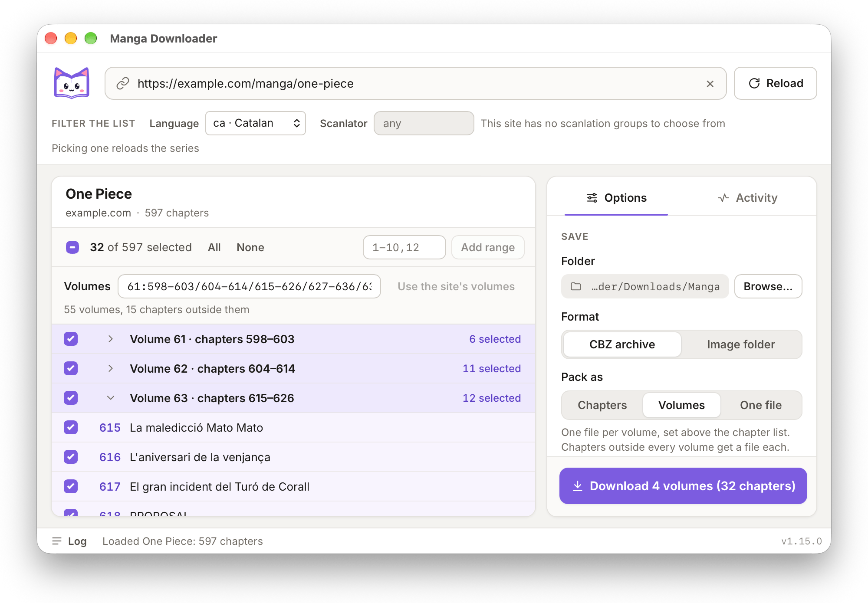Click chapter L'aniversari de la venjança
Image resolution: width=868 pixels, height=603 pixels.
[x=200, y=457]
